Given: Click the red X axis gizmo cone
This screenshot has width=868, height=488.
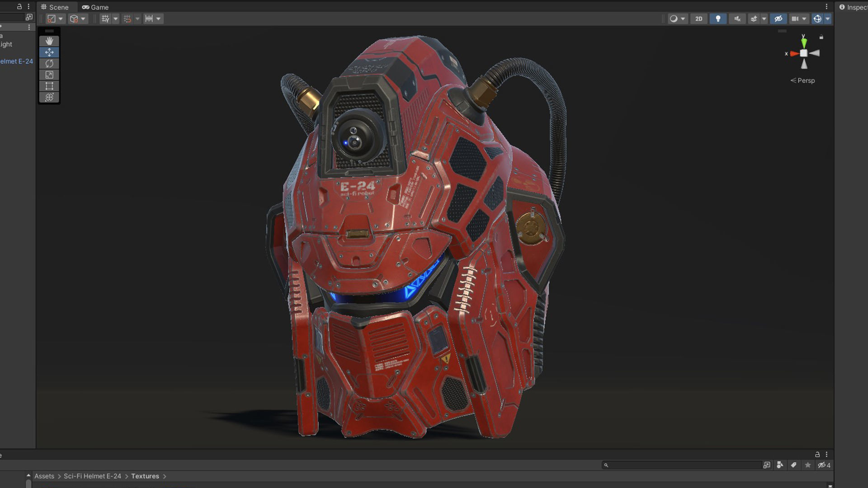Looking at the screenshot, I should tap(794, 54).
